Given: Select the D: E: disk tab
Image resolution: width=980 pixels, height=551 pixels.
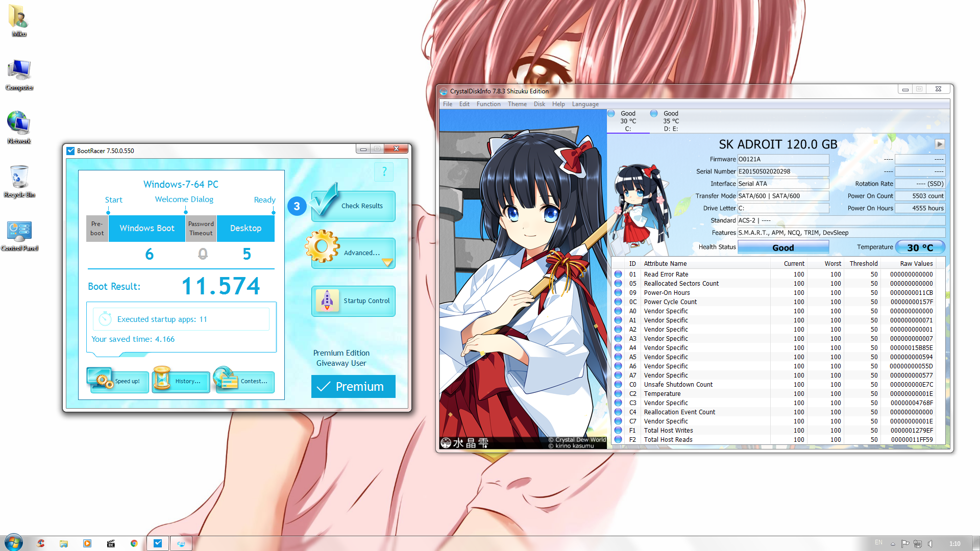Looking at the screenshot, I should point(670,121).
